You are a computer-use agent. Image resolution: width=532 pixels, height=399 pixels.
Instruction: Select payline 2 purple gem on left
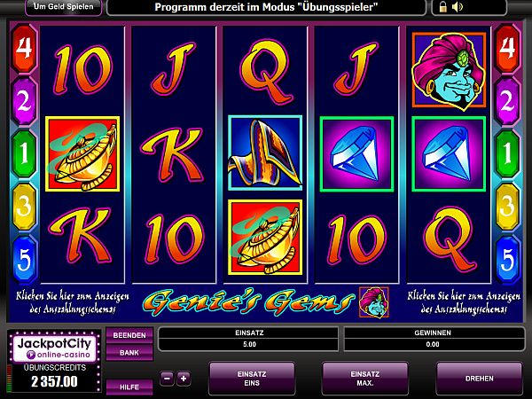[24, 101]
